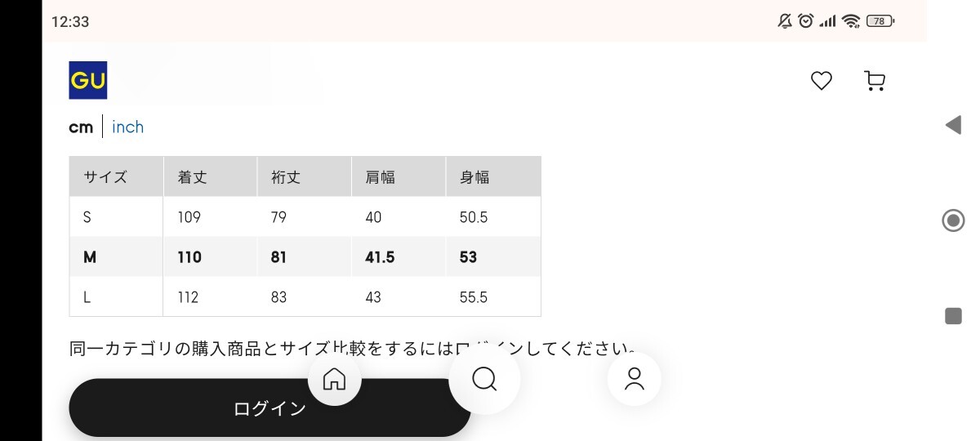Tap the Wi-Fi status icon

click(x=852, y=21)
